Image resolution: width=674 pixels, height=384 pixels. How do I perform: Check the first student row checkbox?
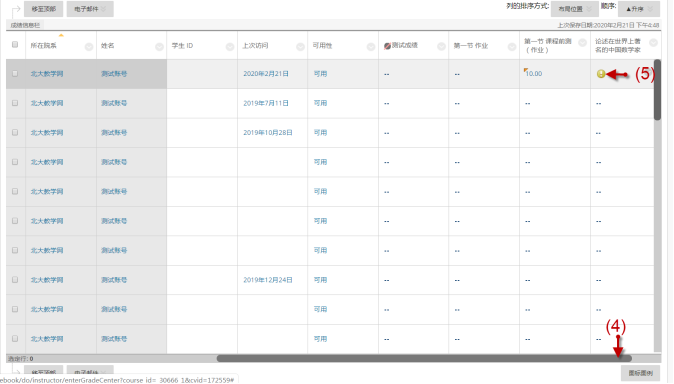click(15, 74)
